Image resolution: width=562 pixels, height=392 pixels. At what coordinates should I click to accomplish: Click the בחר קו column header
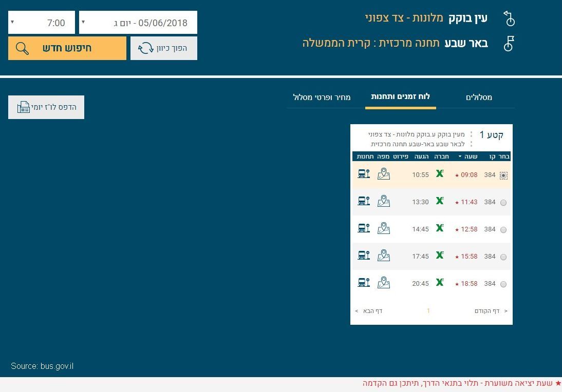click(500, 156)
